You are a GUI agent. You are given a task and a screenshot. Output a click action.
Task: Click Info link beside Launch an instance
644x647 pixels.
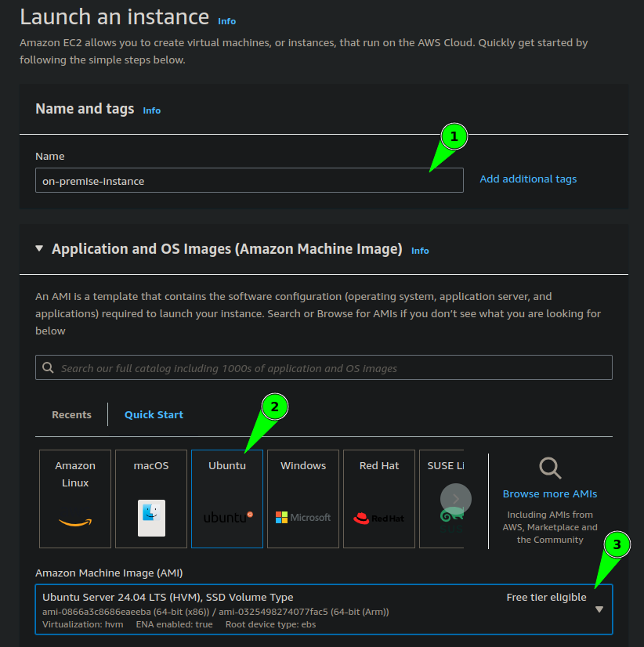coord(226,21)
